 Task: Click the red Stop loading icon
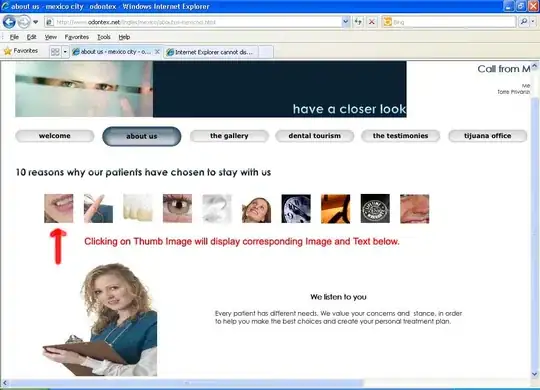point(372,22)
